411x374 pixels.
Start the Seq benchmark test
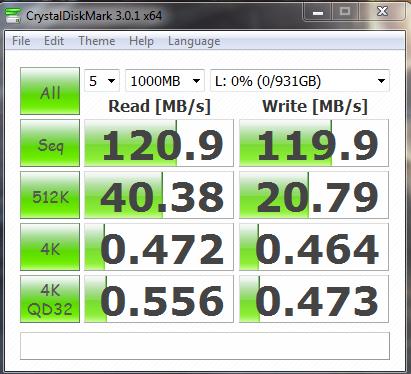coord(50,143)
